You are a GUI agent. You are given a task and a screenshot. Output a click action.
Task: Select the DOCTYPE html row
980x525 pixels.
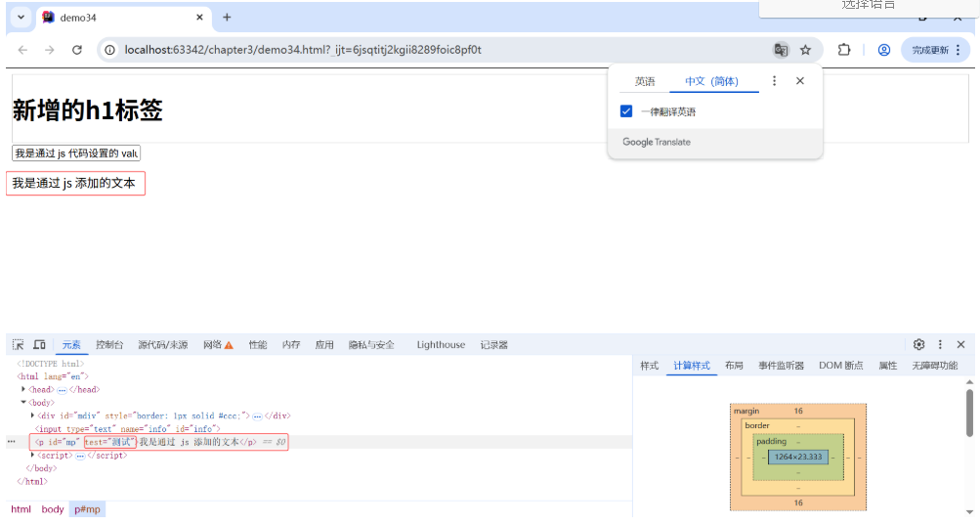tap(319, 363)
